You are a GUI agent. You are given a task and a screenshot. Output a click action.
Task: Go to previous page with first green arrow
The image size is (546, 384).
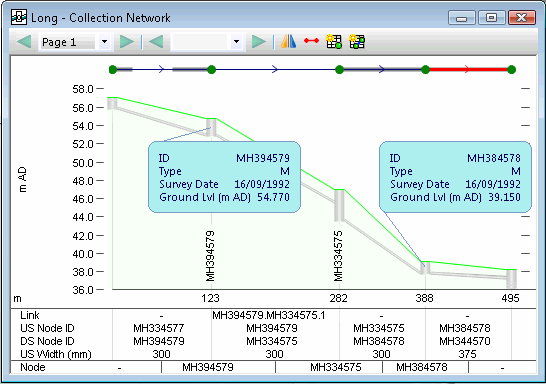tap(24, 42)
